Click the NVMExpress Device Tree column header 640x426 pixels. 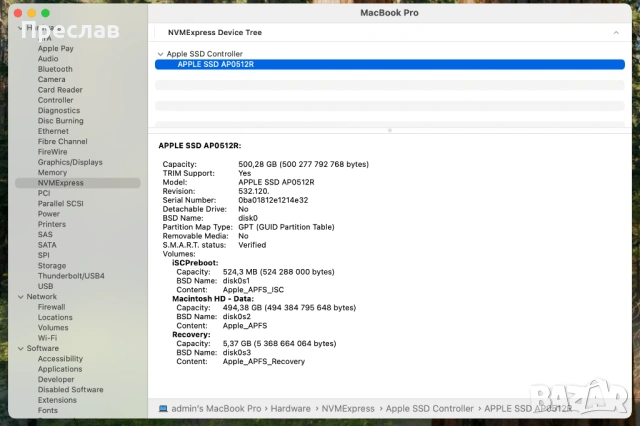[x=215, y=32]
